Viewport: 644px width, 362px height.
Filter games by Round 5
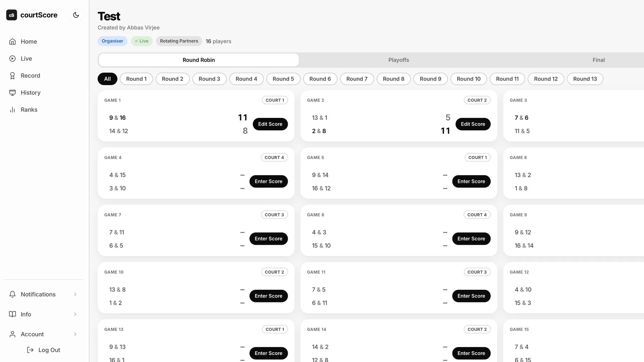(x=283, y=79)
